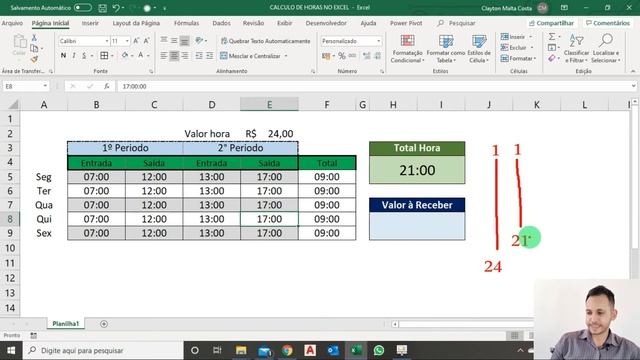Viewport: 640px width, 360px height.
Task: Click the Compartilhar button
Action: click(551, 23)
